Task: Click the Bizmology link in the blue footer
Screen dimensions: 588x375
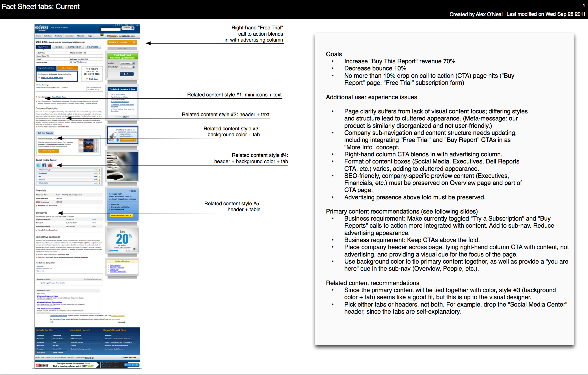Action: pyautogui.click(x=108, y=335)
